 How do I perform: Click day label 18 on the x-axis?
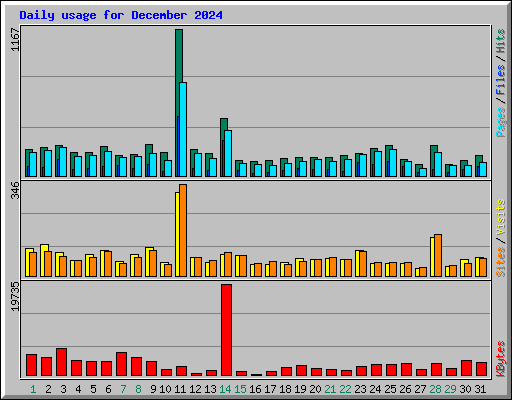285,389
